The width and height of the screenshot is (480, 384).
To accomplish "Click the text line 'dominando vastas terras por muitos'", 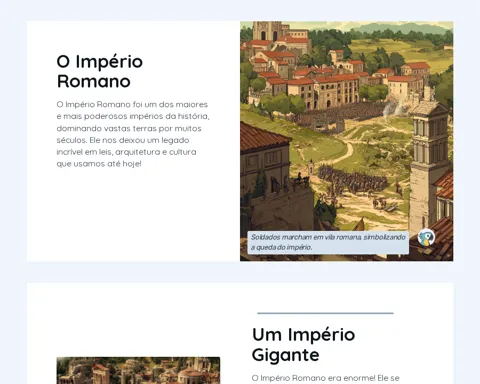I will pyautogui.click(x=129, y=128).
